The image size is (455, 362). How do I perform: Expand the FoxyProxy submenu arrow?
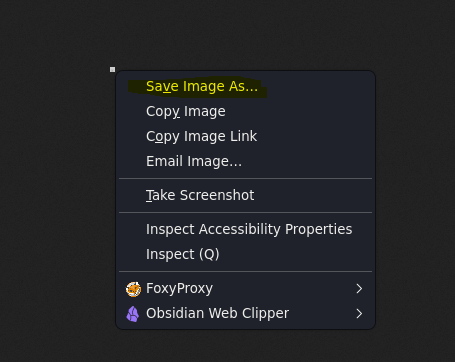(x=359, y=289)
